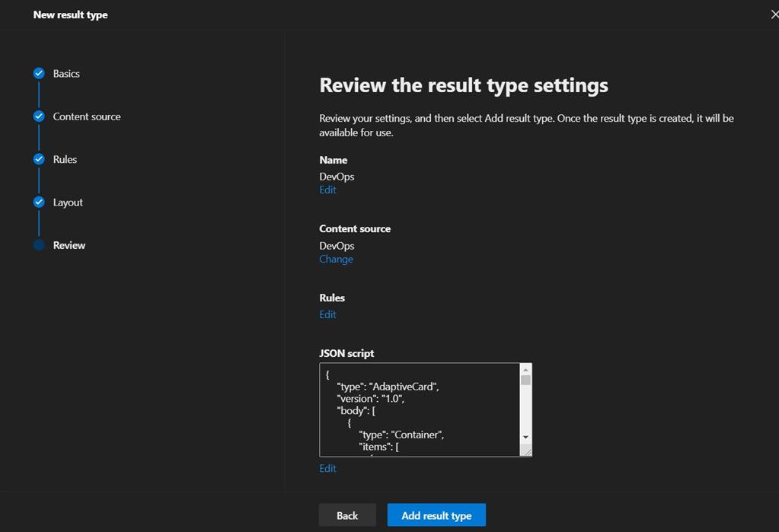
Task: Click the Basics step completion checkmark
Action: coord(38,73)
